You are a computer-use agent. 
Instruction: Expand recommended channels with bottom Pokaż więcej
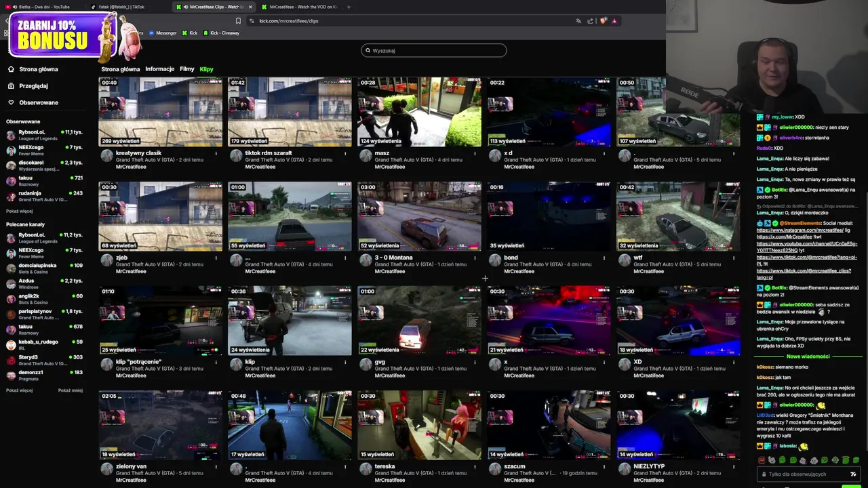[19, 390]
